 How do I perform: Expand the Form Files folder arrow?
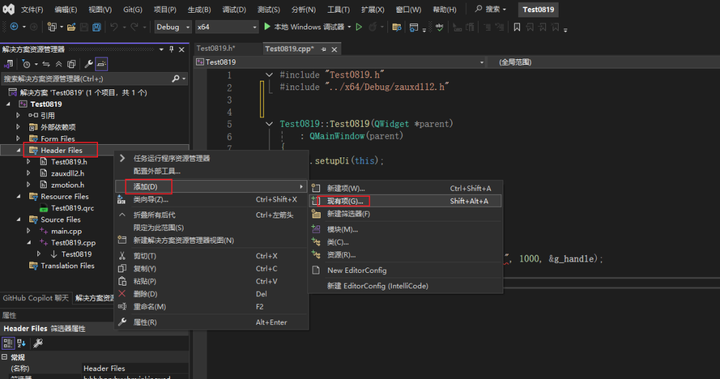[x=18, y=139]
